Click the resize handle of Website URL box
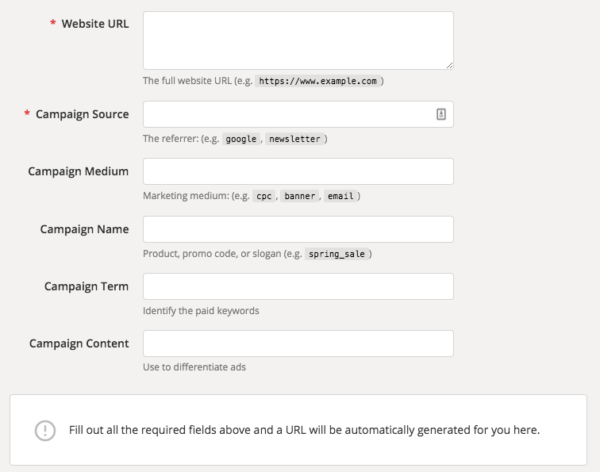 450,66
